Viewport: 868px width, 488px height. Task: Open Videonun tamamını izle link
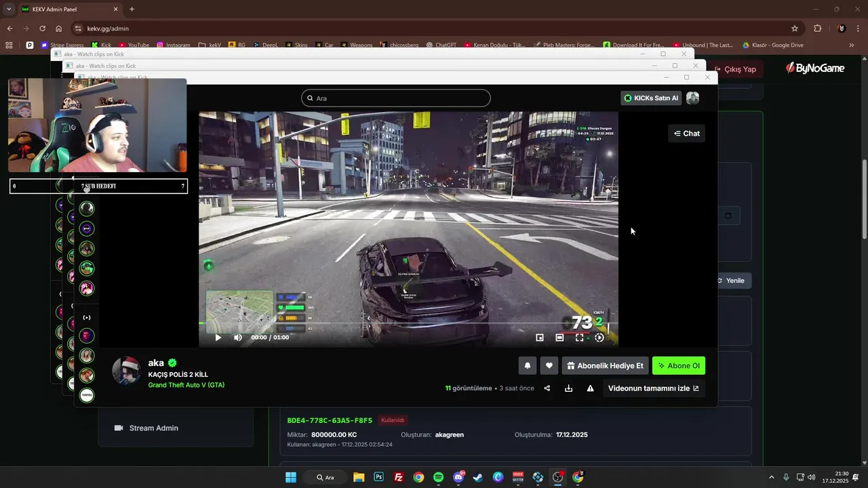[x=654, y=388]
